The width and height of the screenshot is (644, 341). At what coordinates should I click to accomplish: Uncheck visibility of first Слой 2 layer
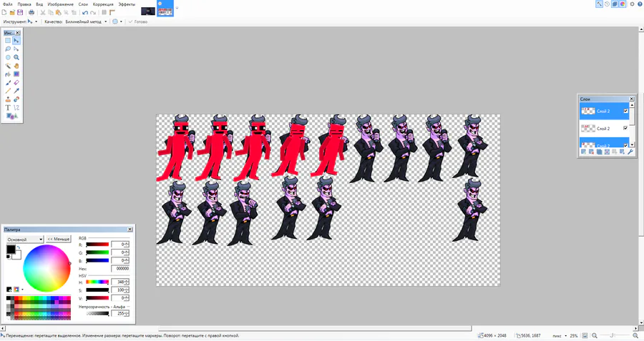[625, 112]
